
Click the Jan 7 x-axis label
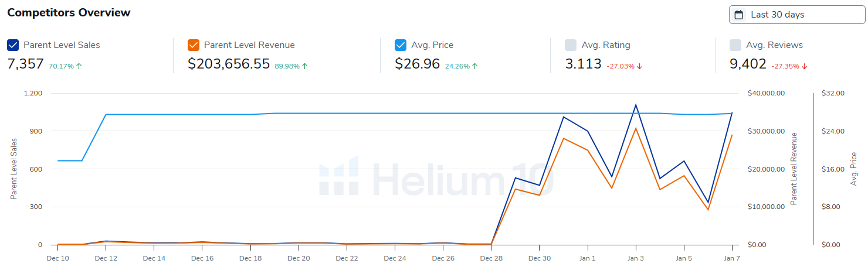point(732,258)
